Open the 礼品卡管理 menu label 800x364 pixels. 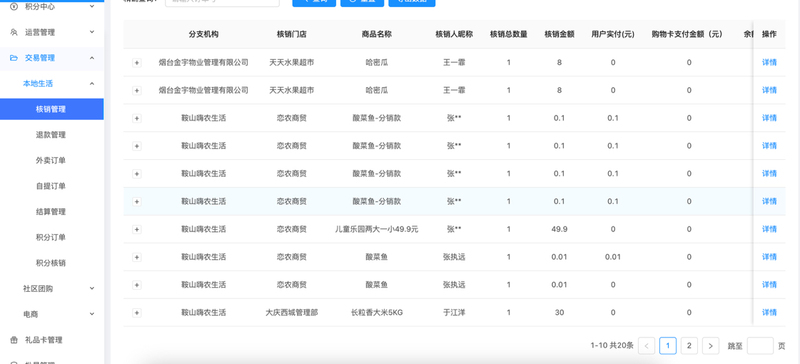tap(43, 339)
